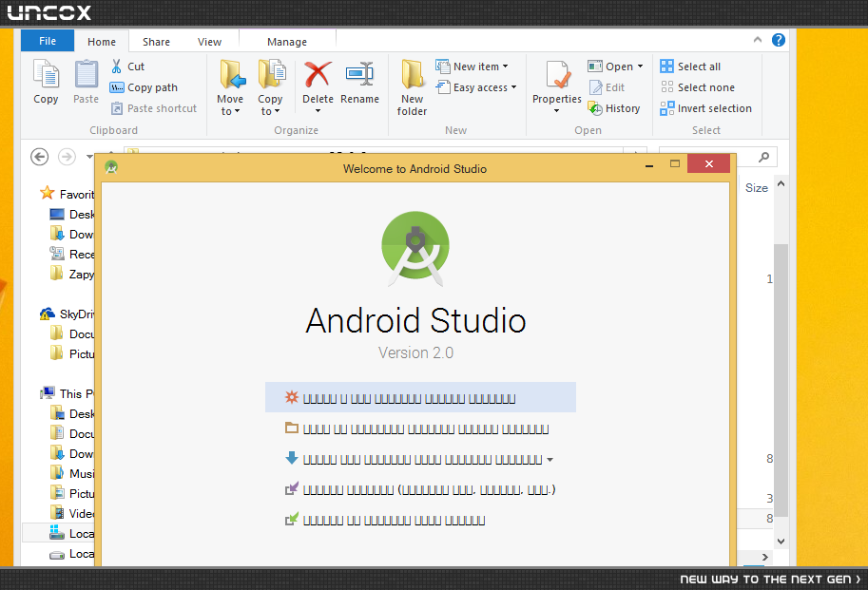
Task: Select SkyDrive in navigation pane
Action: [68, 314]
